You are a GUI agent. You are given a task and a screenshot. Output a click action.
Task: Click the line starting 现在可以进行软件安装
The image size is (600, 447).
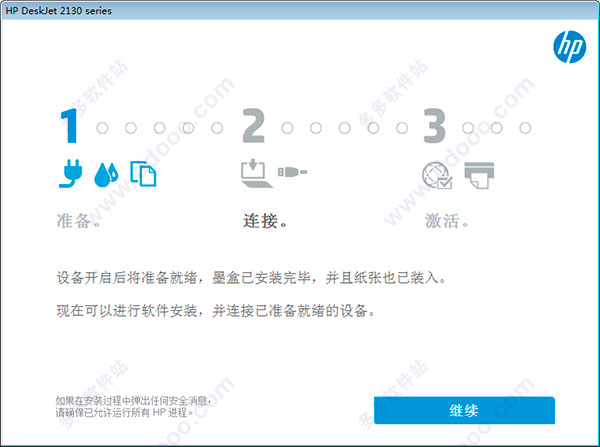point(216,311)
